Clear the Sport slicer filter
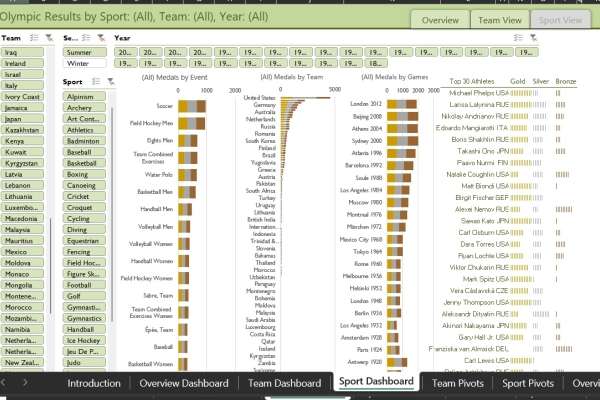Screen dimensions: 600x400 click(x=111, y=81)
